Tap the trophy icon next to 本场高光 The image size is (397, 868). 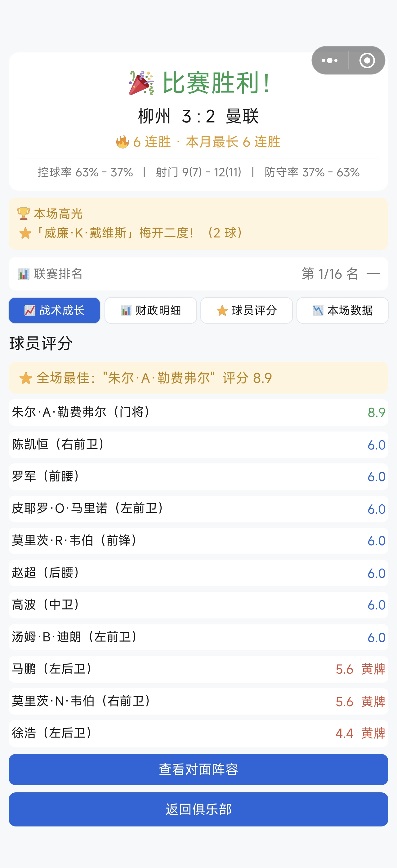click(x=23, y=214)
